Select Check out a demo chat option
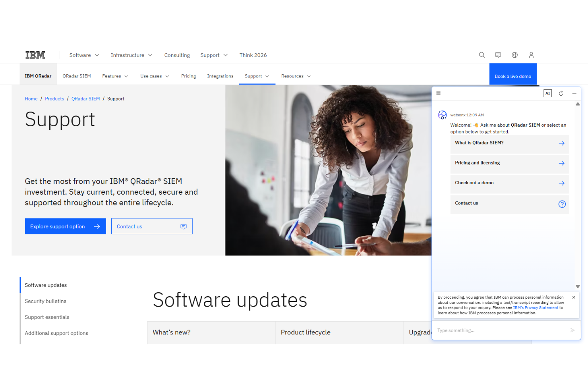Viewport: 588px width, 392px height. [510, 184]
